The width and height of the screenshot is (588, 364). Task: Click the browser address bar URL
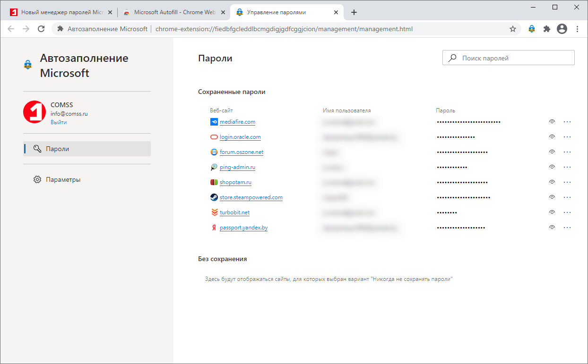tap(284, 29)
